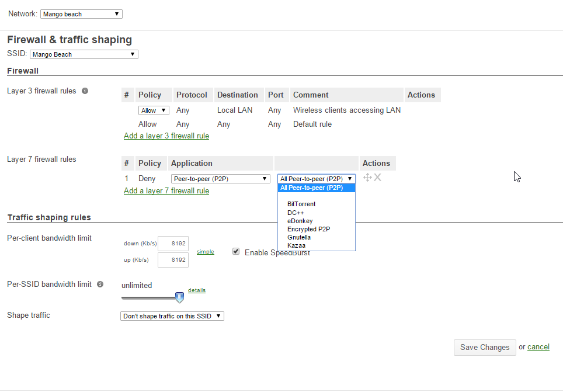
Task: Click the Layer 3 firewall rules info icon
Action: 85,91
